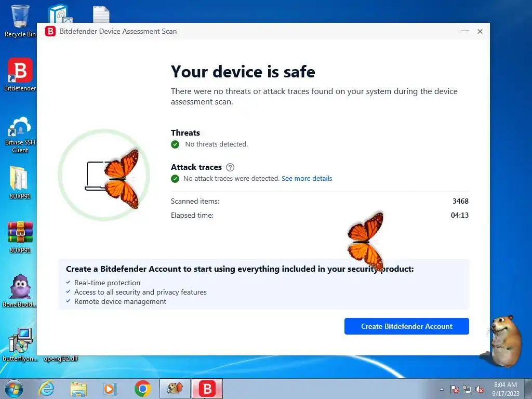Image resolution: width=532 pixels, height=399 pixels.
Task: Launch the BonziBuddy desktop icon
Action: 20,291
